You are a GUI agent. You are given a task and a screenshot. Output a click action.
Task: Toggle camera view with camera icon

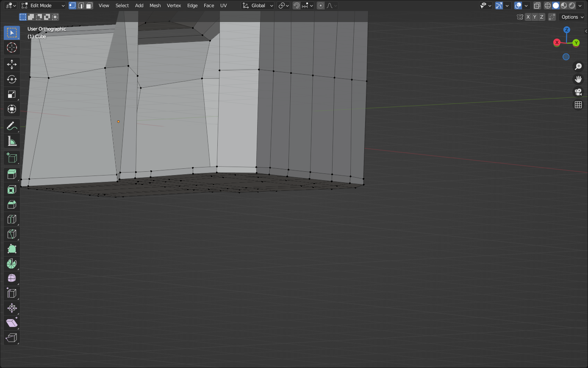(x=578, y=92)
